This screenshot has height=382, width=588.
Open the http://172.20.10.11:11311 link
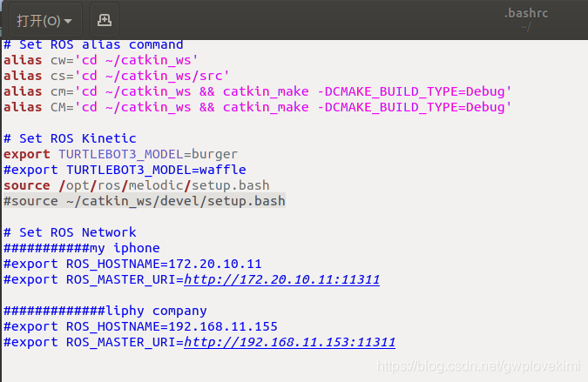point(281,280)
